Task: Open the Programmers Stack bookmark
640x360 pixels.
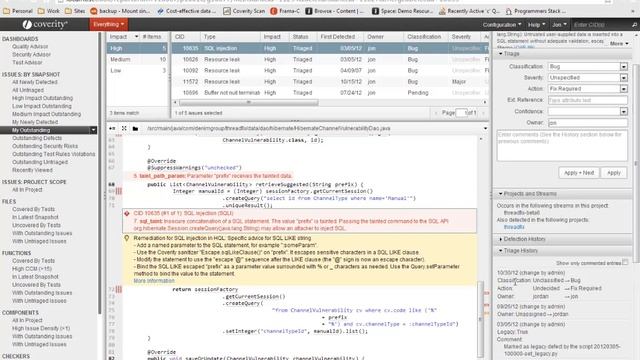Action: [x=536, y=11]
